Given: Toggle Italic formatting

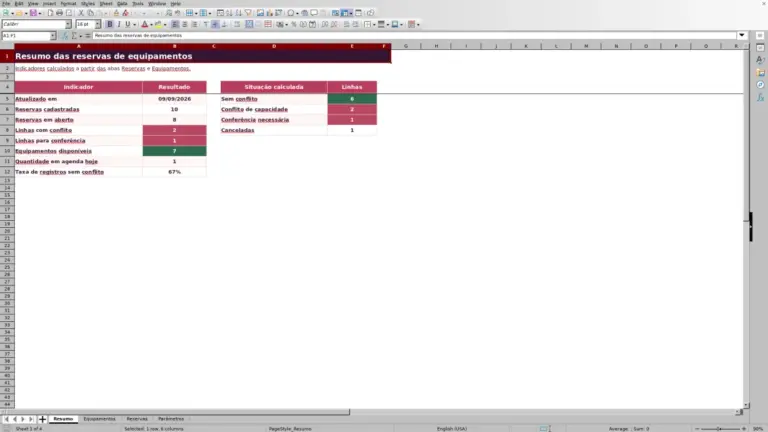Looking at the screenshot, I should [x=119, y=24].
